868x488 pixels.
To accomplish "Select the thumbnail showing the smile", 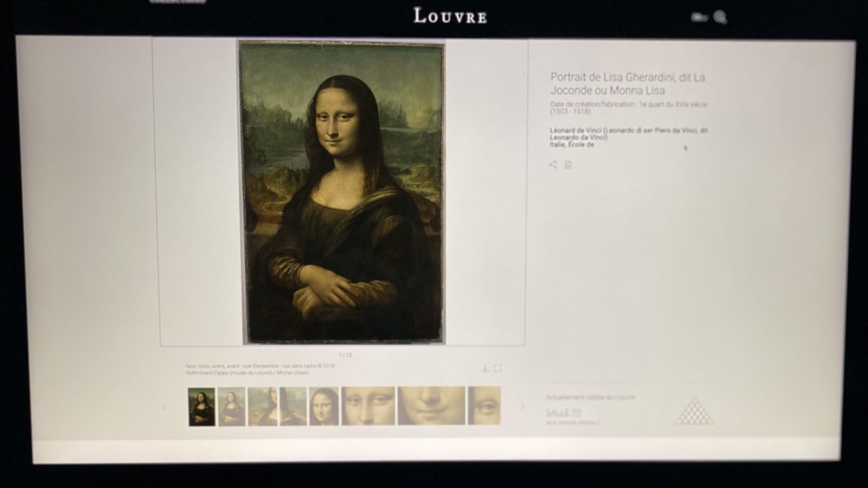I will (431, 405).
